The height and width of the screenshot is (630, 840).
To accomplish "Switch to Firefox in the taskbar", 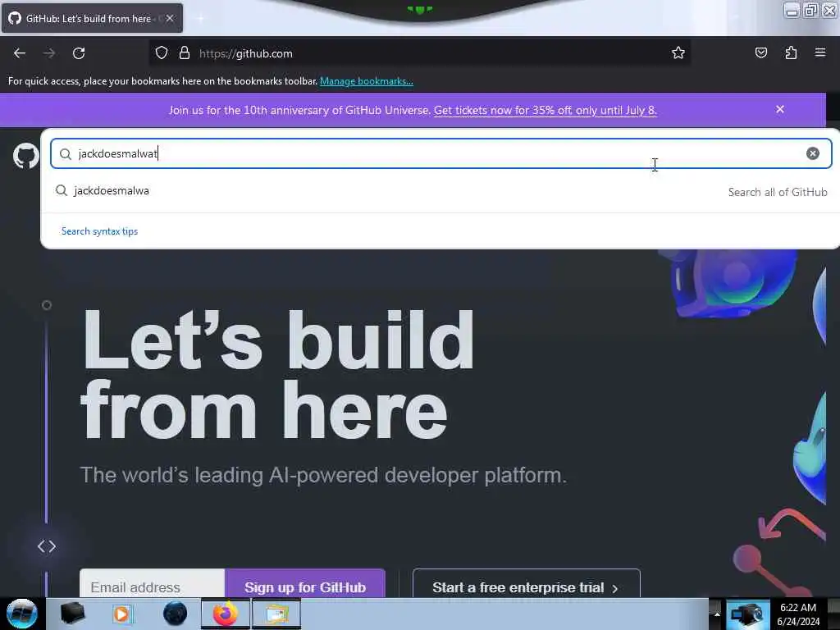I will 226,614.
